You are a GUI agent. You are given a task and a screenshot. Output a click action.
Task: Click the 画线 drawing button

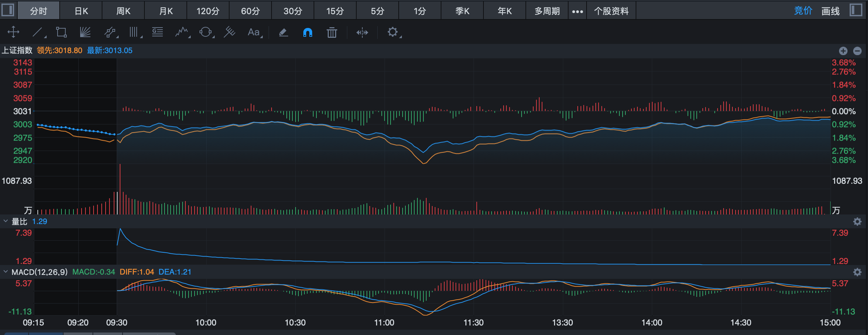[831, 11]
